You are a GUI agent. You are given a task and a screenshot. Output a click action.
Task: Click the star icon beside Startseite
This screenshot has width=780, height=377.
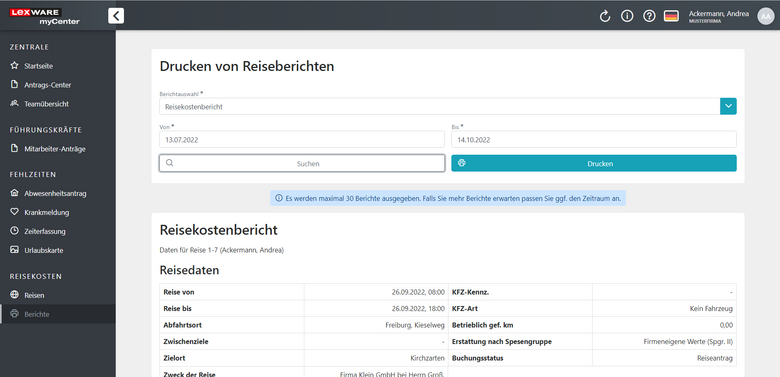coord(14,66)
